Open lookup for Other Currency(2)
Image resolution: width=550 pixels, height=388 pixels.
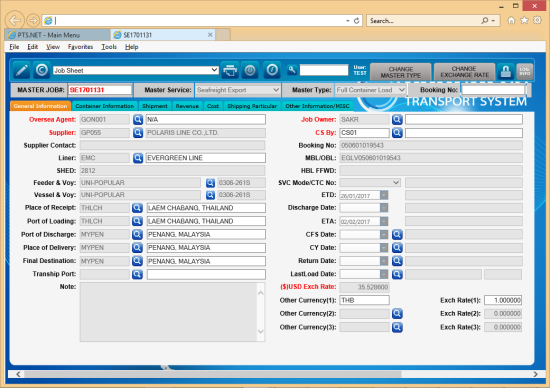[397, 314]
